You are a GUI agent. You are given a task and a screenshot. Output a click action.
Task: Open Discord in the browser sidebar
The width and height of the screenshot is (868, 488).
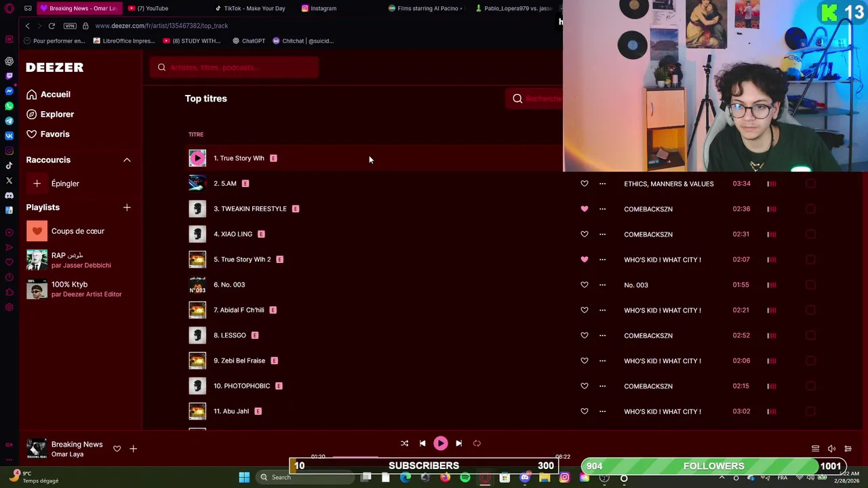(x=9, y=195)
